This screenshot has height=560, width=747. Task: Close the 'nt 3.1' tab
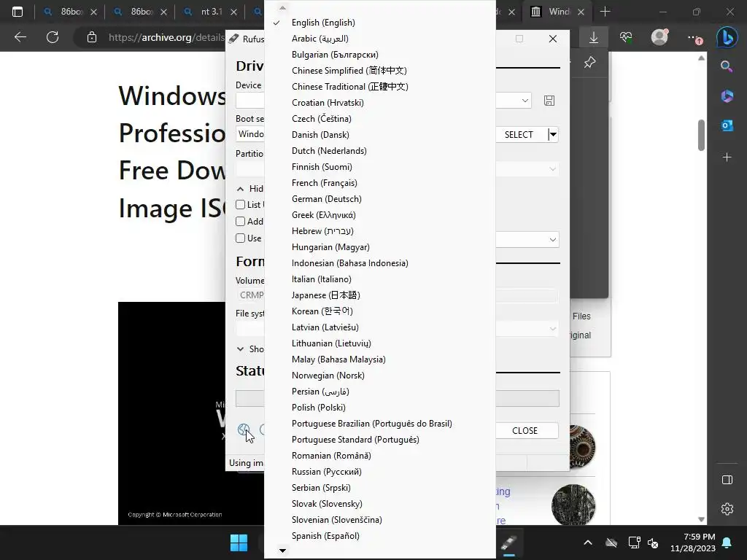[x=234, y=12]
